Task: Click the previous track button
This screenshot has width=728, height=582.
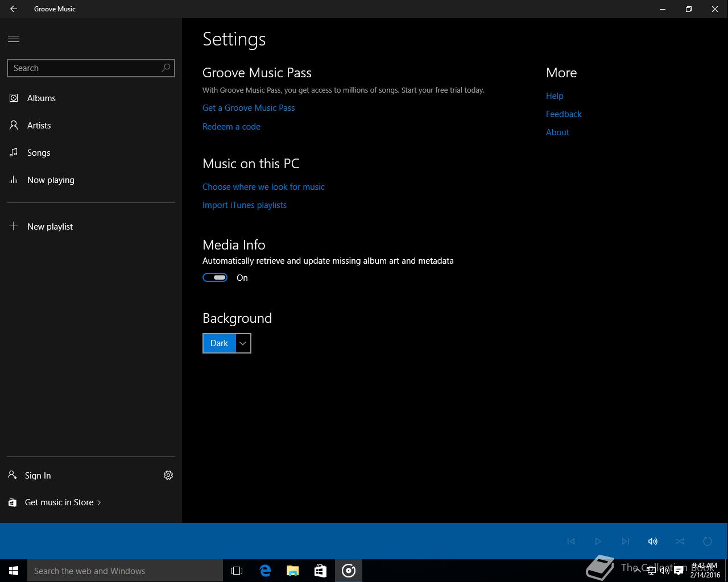Action: click(x=571, y=541)
